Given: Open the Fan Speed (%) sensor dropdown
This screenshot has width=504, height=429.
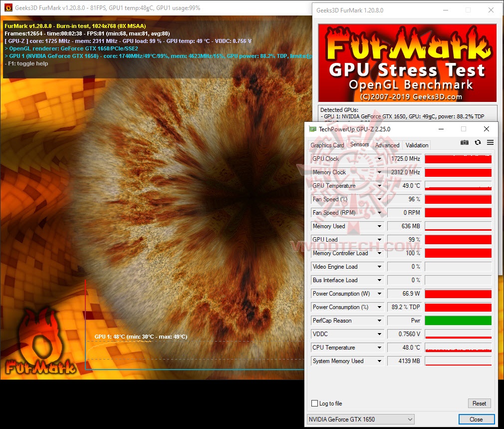Looking at the screenshot, I should coord(379,199).
